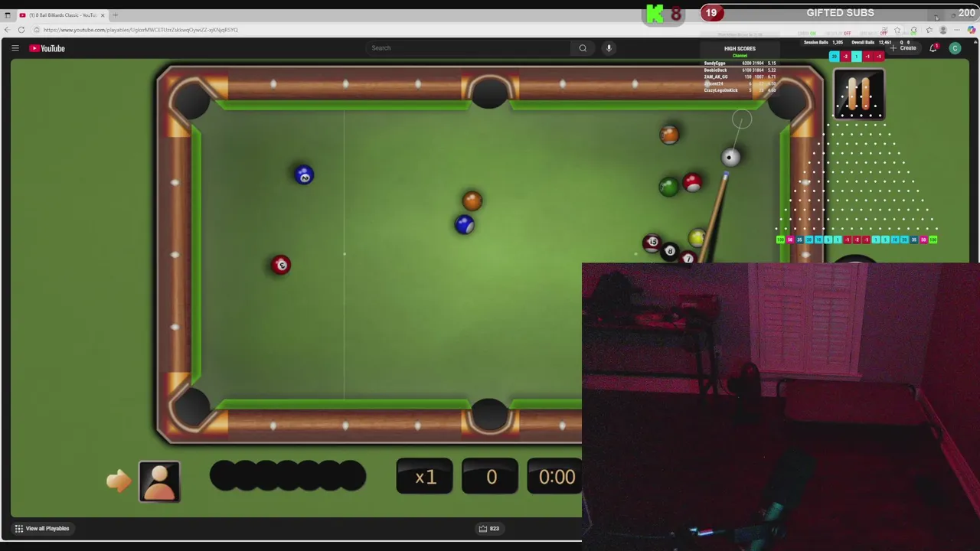Click the blue ball in table center
Screen dimensions: 980x551
465,225
